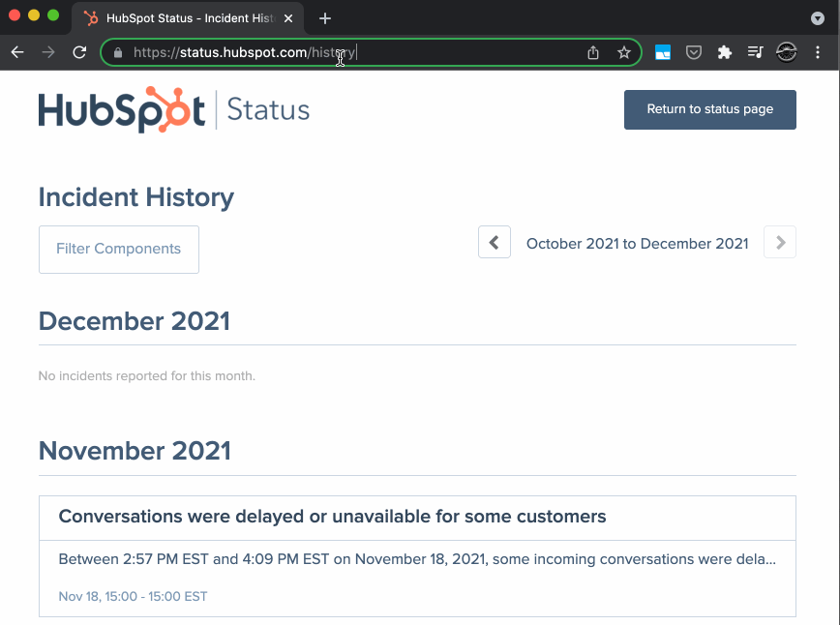Return to status page
840x625 pixels.
(709, 109)
